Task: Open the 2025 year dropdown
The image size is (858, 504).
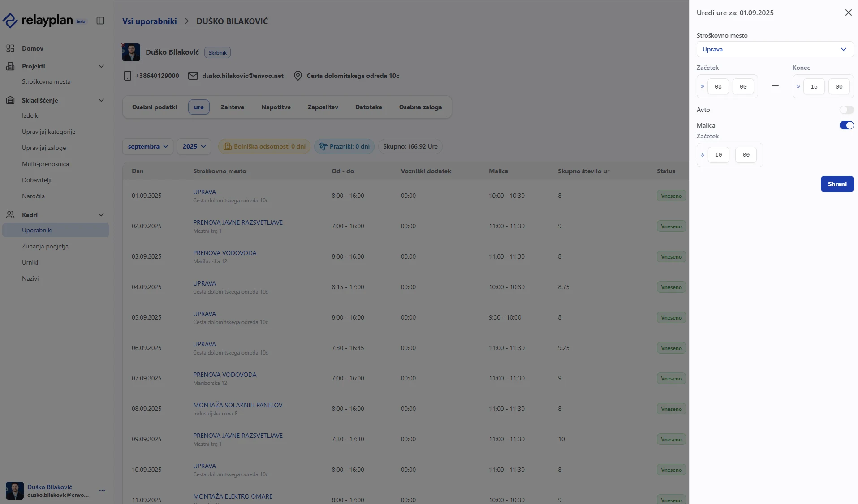Action: pos(194,146)
